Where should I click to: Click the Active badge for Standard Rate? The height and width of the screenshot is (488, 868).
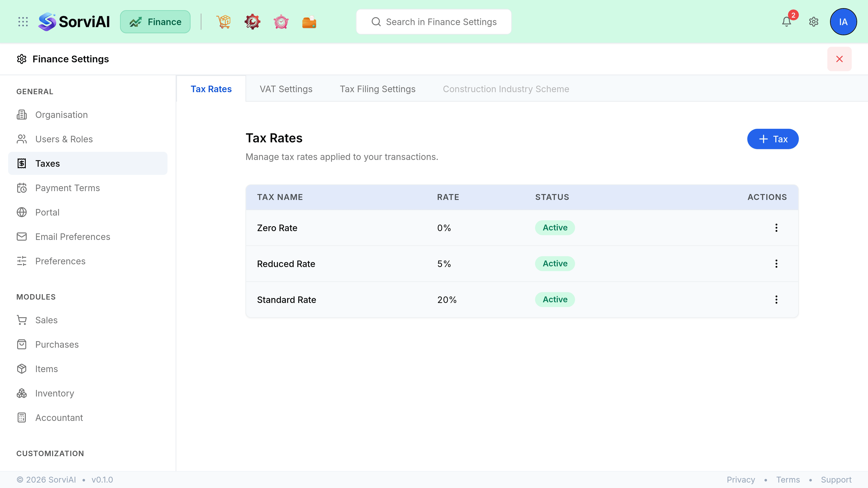click(555, 299)
